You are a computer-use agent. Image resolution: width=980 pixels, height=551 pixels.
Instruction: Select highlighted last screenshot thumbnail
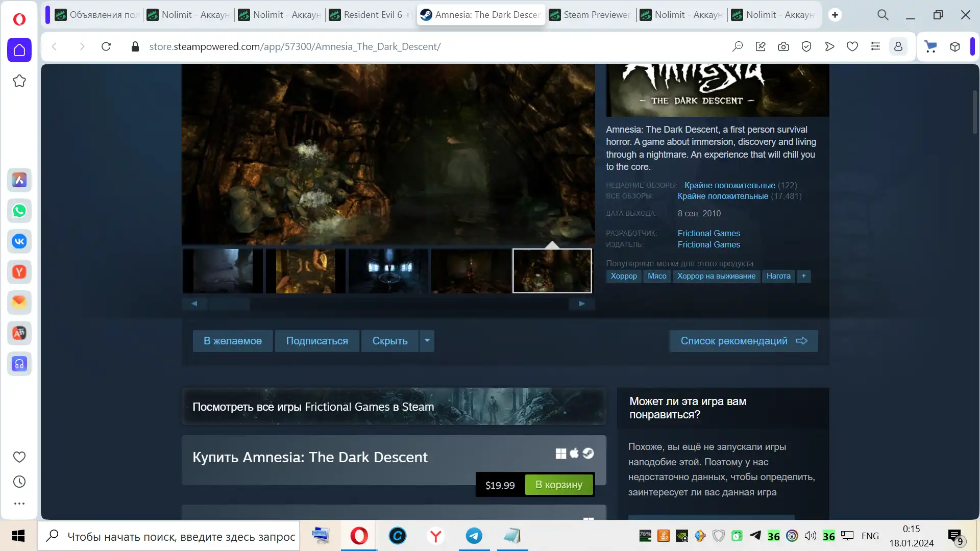point(552,271)
